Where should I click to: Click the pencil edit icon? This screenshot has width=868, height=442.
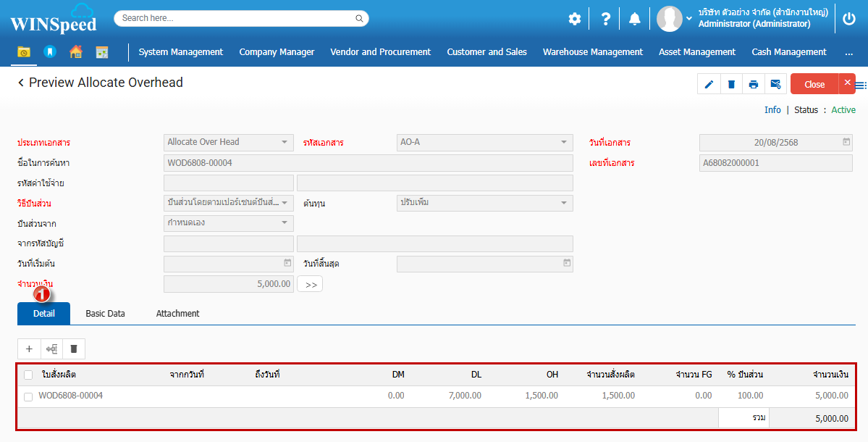click(709, 84)
